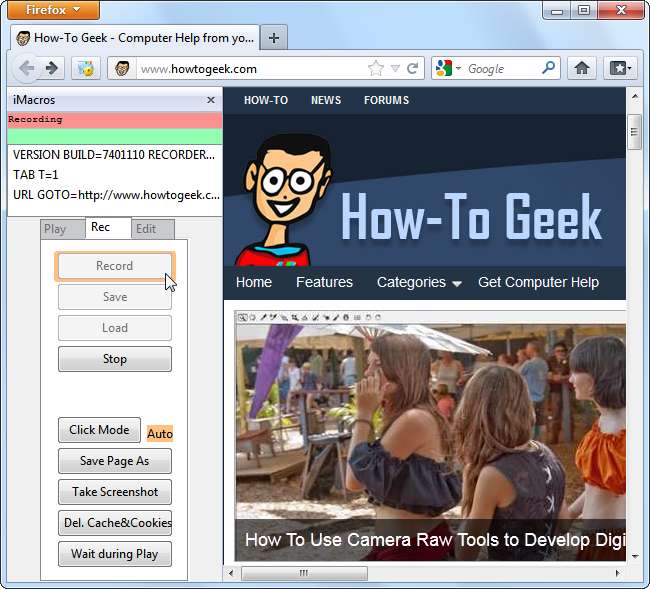Open the Camera Raw Tools article headline
Image resolution: width=650 pixels, height=589 pixels.
pyautogui.click(x=435, y=540)
